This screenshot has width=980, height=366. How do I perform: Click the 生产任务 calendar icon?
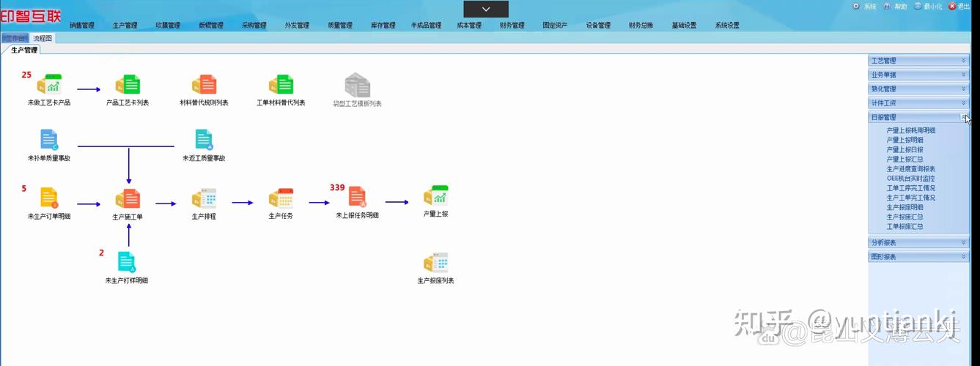pyautogui.click(x=281, y=198)
